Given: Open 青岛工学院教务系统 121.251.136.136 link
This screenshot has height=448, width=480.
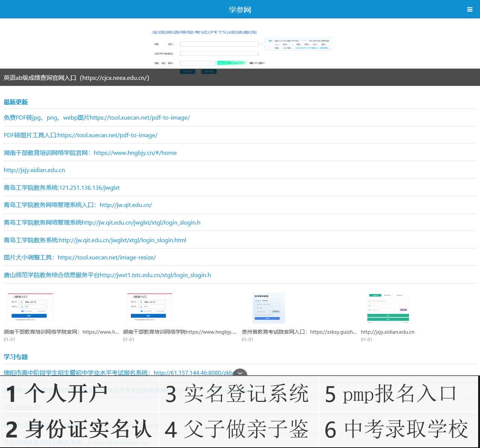Looking at the screenshot, I should (62, 188).
